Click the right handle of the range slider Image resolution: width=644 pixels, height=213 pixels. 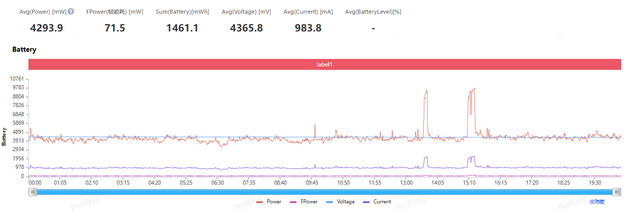(616, 192)
